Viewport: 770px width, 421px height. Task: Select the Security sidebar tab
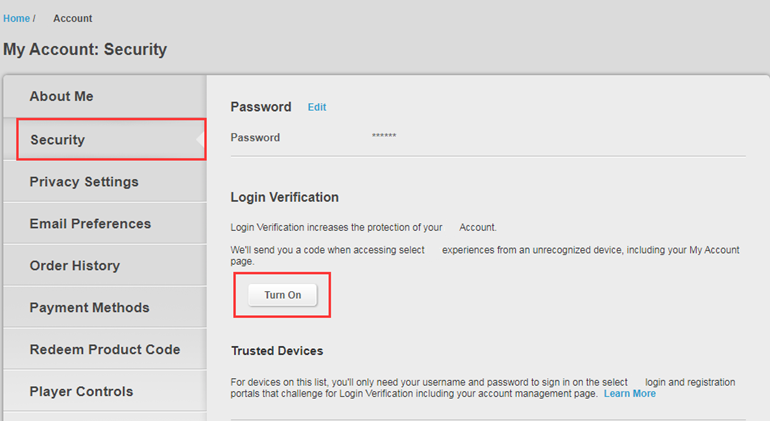click(x=57, y=140)
